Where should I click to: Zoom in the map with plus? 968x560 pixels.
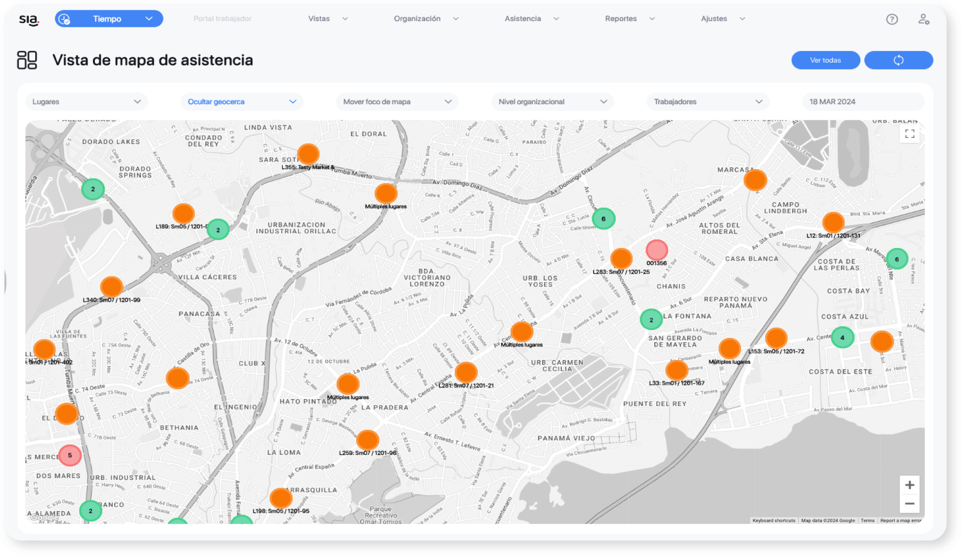click(909, 485)
